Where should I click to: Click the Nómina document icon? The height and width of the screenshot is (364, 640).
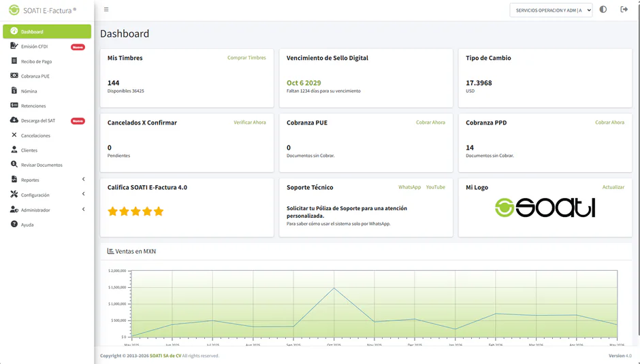coord(14,90)
